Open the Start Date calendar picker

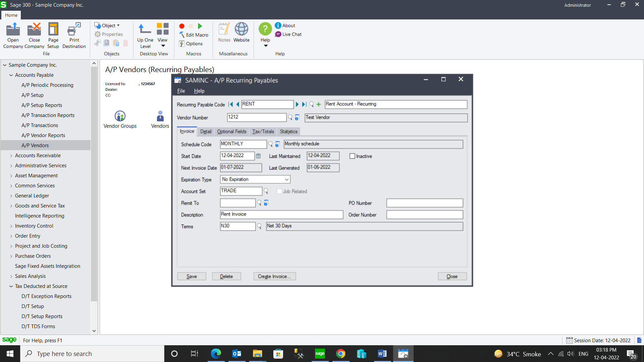[x=258, y=156]
